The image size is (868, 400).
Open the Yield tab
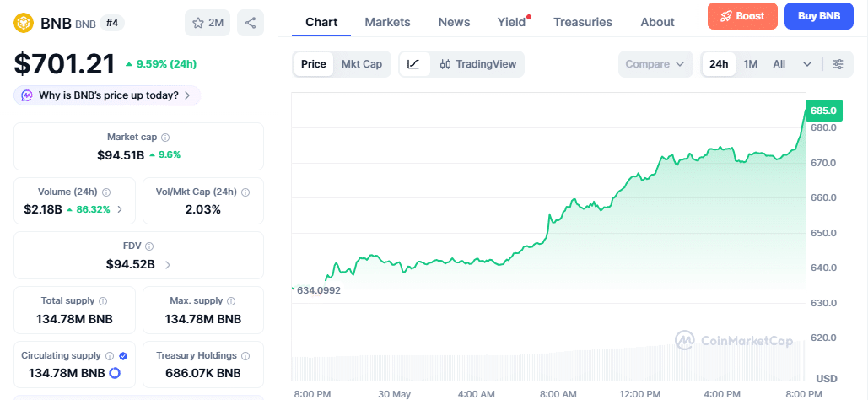click(x=511, y=22)
